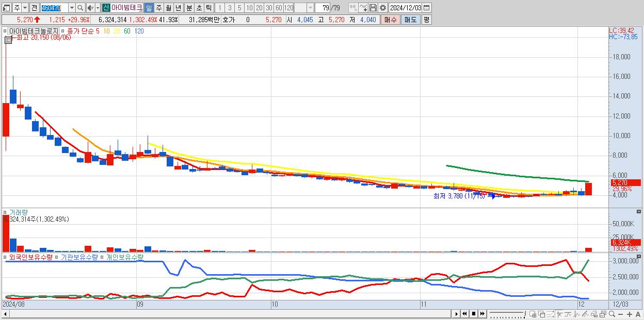This screenshot has width=644, height=320.
Task: Click the 120 moving average label
Action: [139, 31]
